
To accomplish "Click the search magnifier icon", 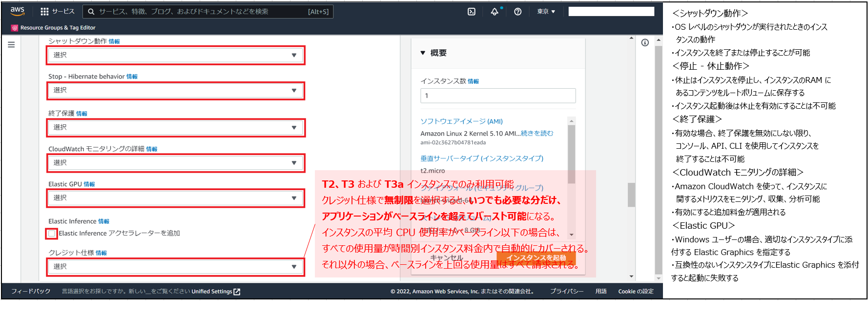I will 91,12.
